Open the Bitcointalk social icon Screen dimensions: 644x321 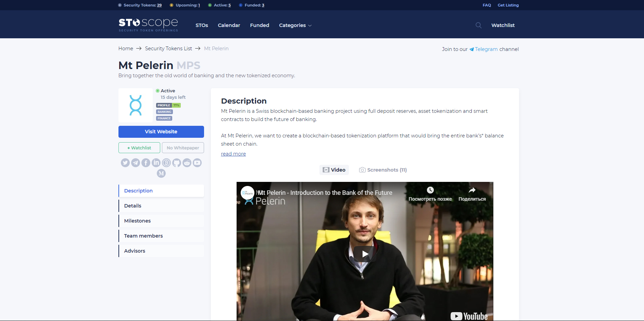[166, 163]
